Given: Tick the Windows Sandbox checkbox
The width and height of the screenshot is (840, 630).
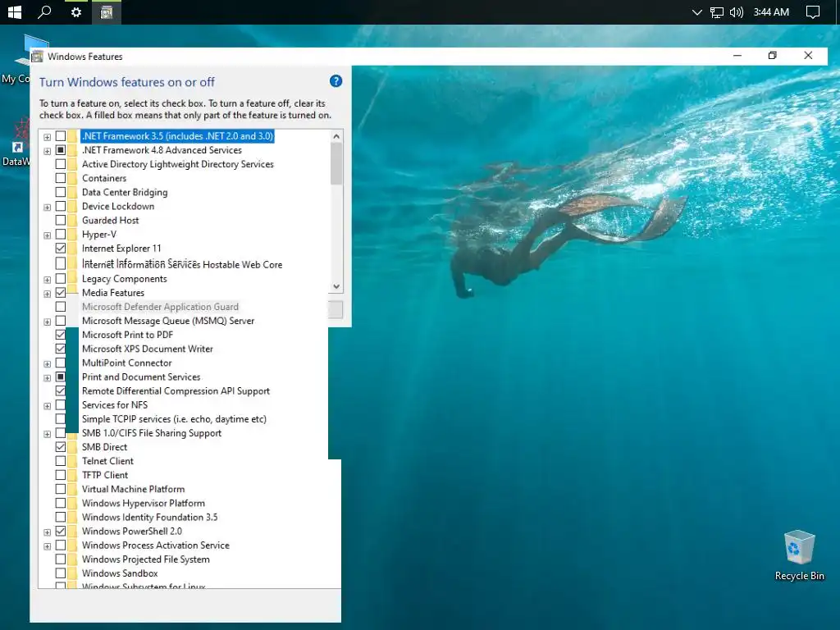Looking at the screenshot, I should 61,573.
